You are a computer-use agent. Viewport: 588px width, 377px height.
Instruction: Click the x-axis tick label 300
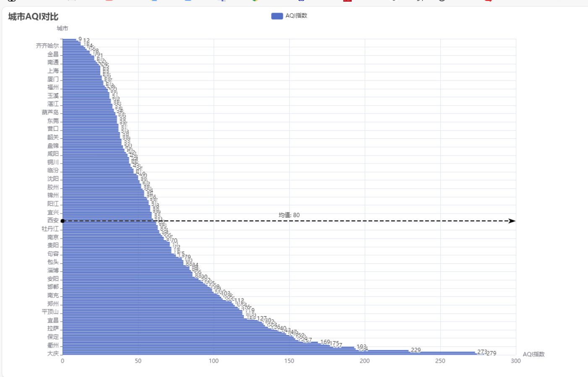tap(516, 361)
